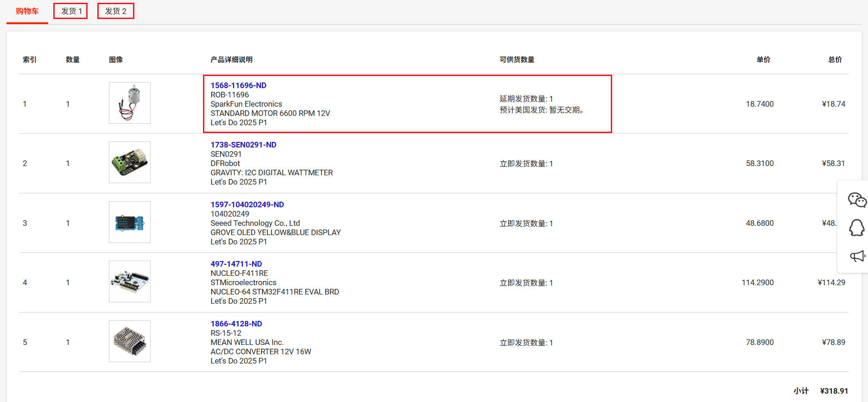Click the text 预计美国发货: 暂无交期。
Image resolution: width=868 pixels, height=402 pixels.
tap(541, 110)
